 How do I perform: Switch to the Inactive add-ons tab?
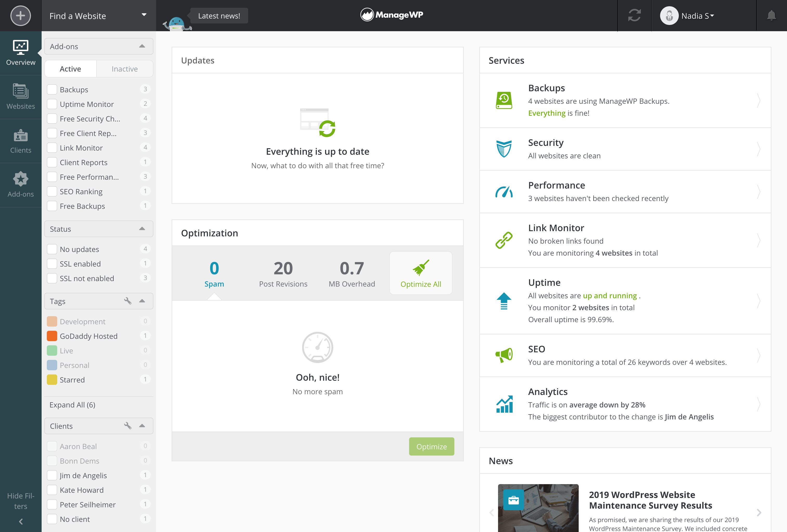124,68
